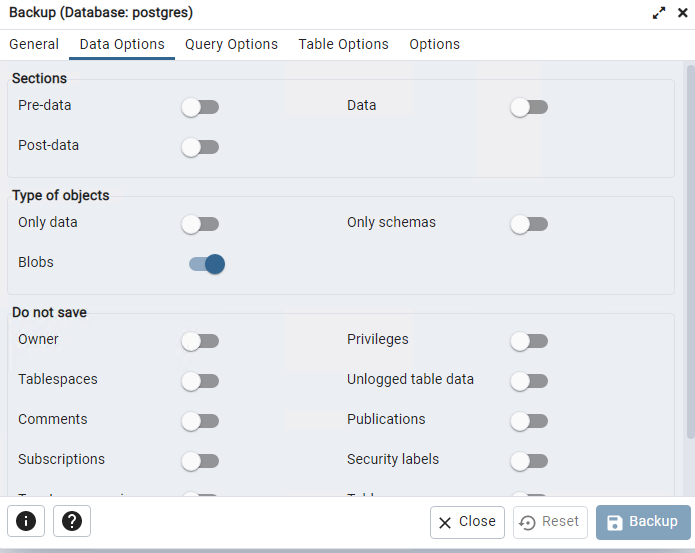Enable the Only schemas toggle
Viewport: 695px width, 553px height.
(x=529, y=224)
